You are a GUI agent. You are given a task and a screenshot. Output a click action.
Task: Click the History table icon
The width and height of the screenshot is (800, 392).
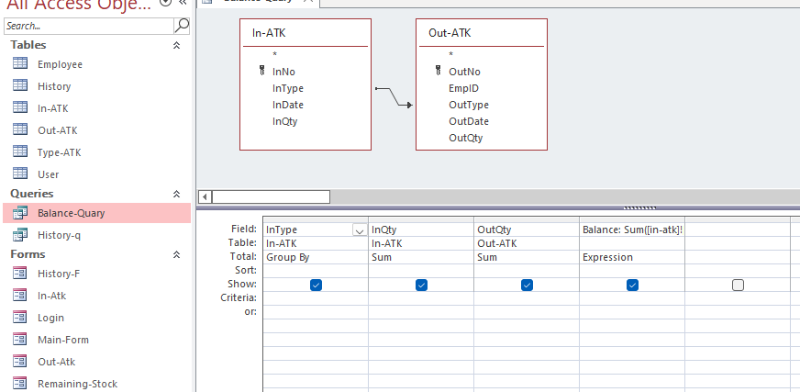pyautogui.click(x=20, y=86)
